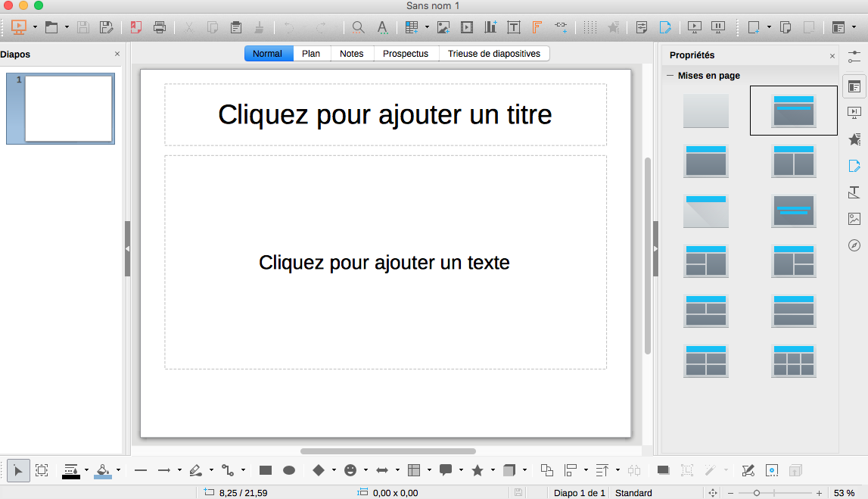The image size is (868, 499).
Task: Insert an image from file
Action: 443,27
